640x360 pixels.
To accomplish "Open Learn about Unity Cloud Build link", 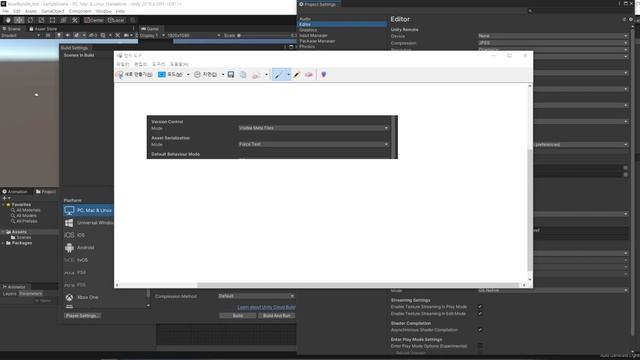I will [x=267, y=307].
